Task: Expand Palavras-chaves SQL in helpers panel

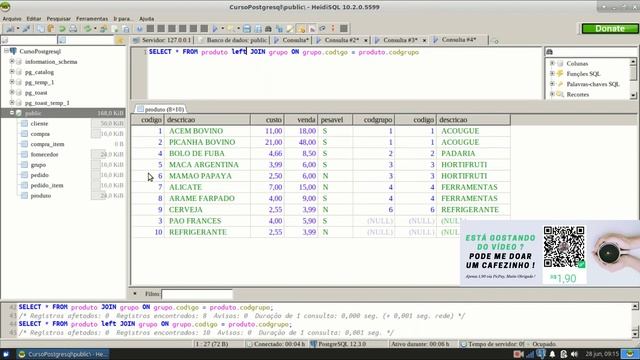Action: [x=552, y=84]
